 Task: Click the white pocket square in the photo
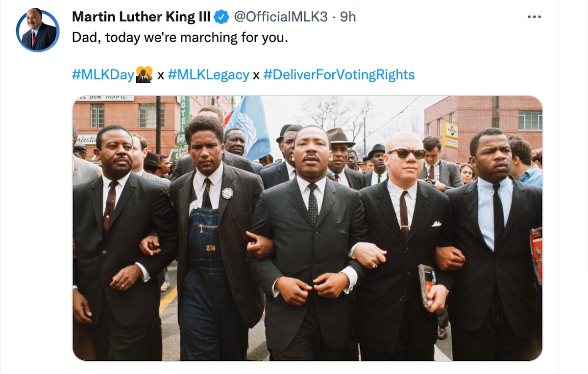434,224
